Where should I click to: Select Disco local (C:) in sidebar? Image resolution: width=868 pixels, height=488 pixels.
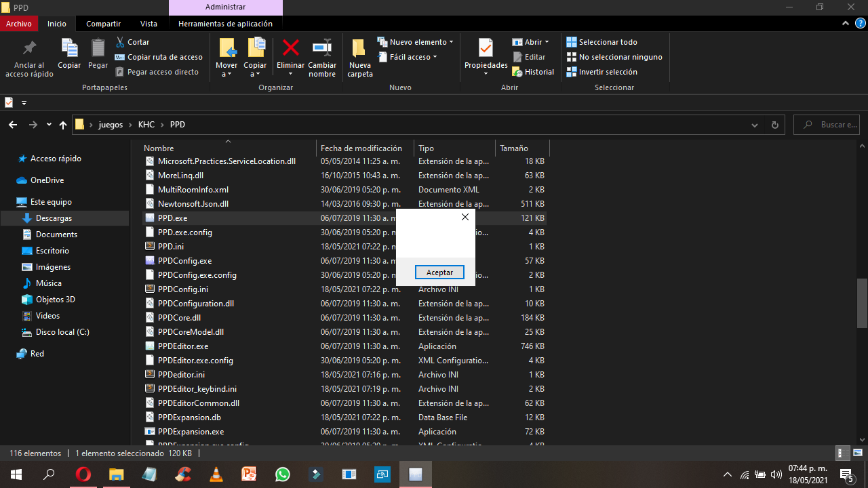(x=62, y=332)
